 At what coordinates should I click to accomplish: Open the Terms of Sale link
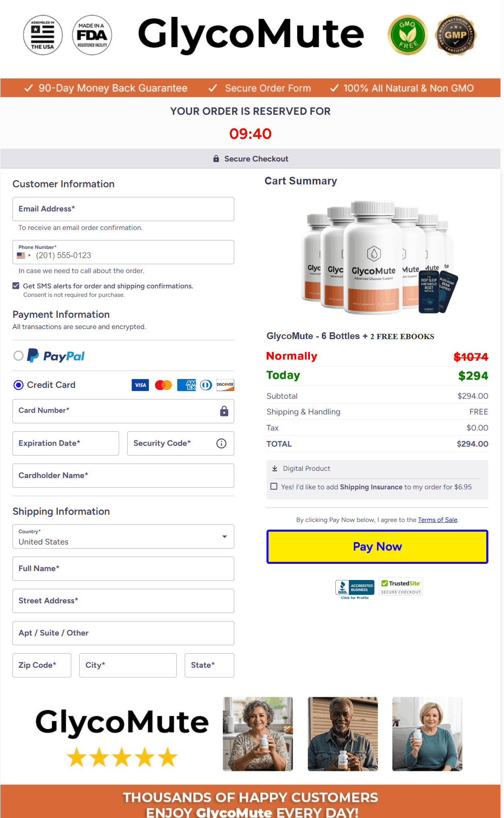(x=437, y=520)
